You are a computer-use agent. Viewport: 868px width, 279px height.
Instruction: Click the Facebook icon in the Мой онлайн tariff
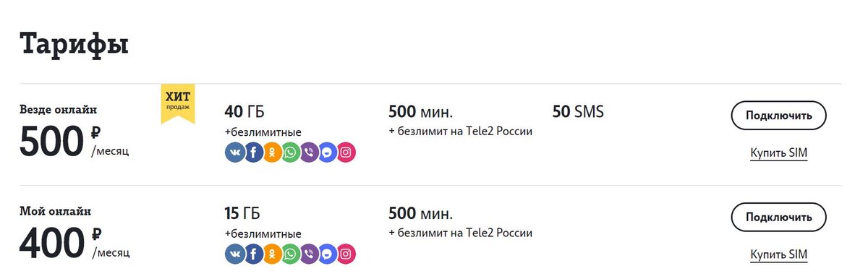[x=253, y=254]
